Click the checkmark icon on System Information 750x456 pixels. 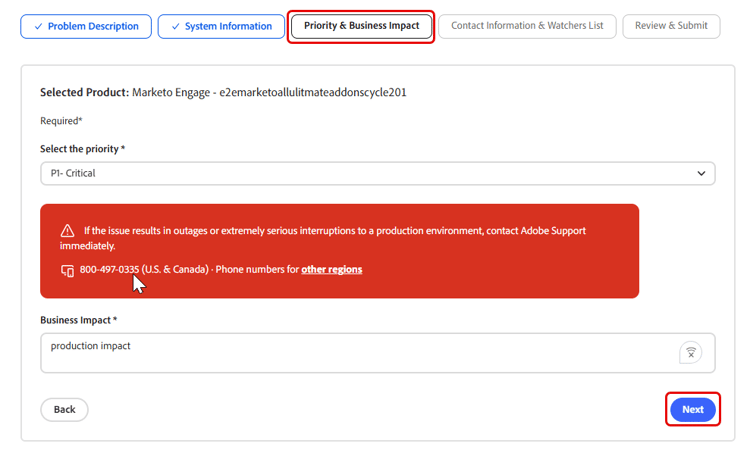point(176,26)
